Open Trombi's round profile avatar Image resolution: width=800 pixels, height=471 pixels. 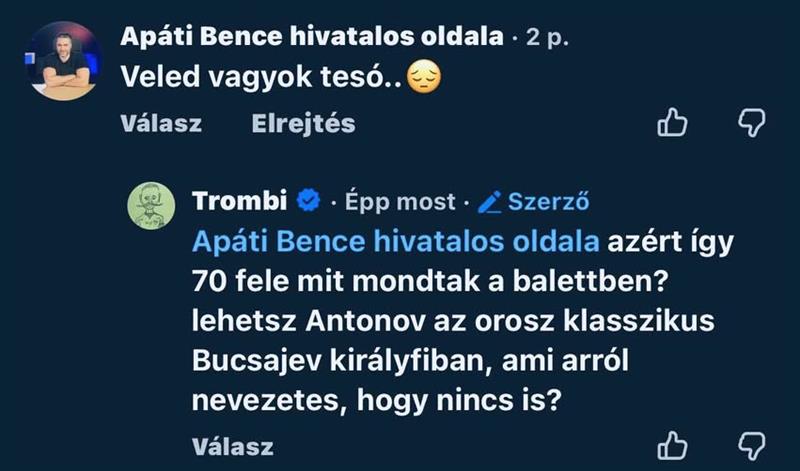click(155, 212)
